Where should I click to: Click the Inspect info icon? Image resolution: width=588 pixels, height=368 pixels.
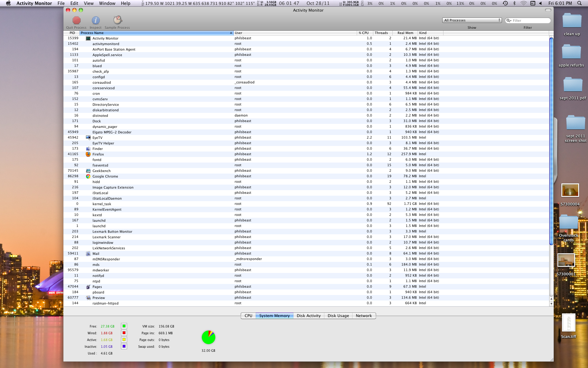96,21
